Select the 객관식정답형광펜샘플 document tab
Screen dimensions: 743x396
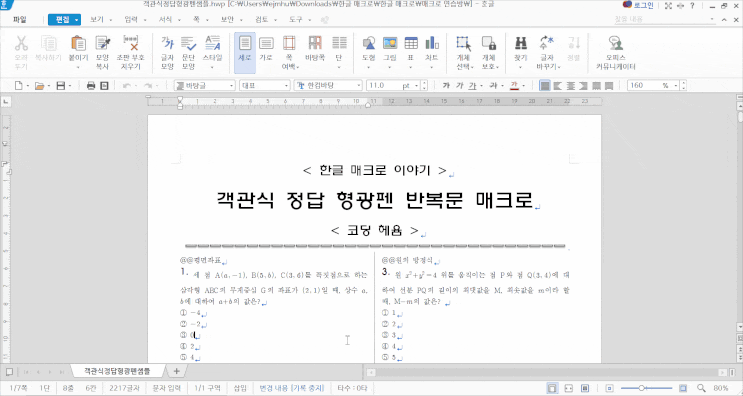tap(117, 371)
